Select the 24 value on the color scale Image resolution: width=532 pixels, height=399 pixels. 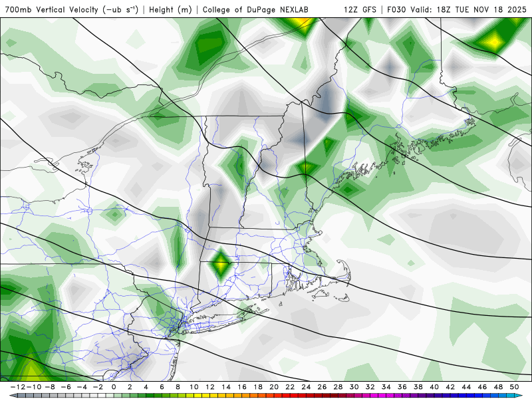(x=306, y=387)
